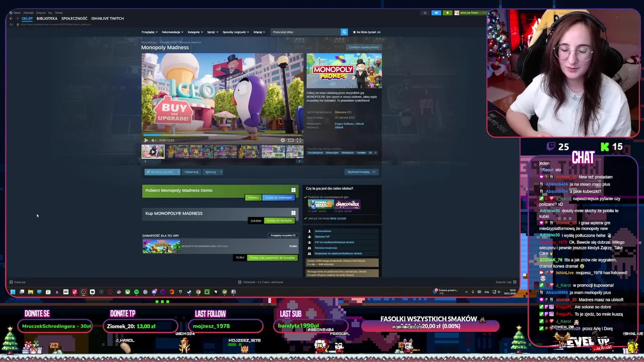Screen dimensions: 644x362
Task: Open Na liście życzeń wishlist link
Action: click(367, 32)
